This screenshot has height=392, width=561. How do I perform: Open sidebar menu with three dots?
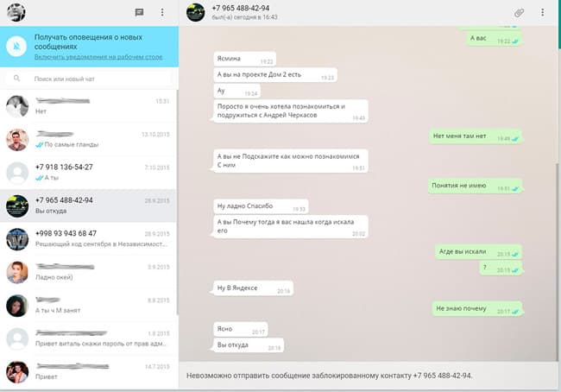click(x=162, y=13)
